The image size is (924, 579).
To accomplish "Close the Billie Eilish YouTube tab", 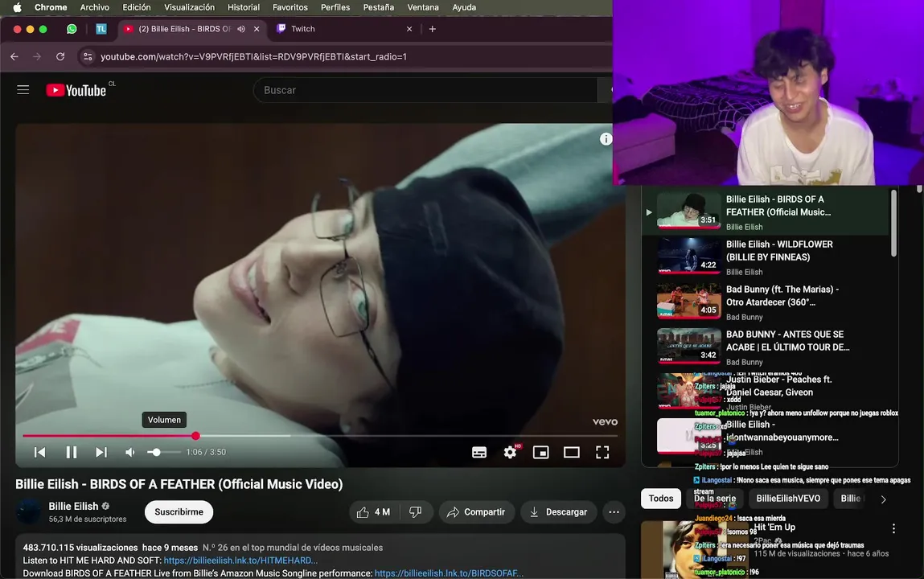I will click(257, 29).
